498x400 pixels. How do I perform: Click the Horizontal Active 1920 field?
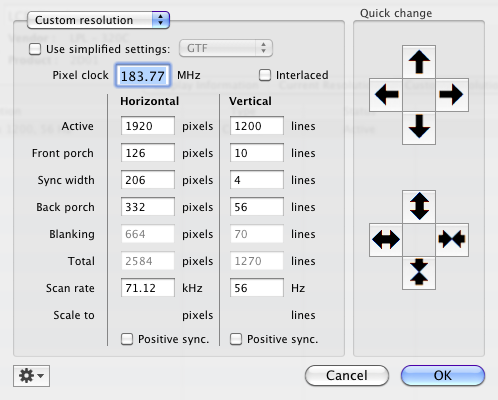pyautogui.click(x=148, y=126)
